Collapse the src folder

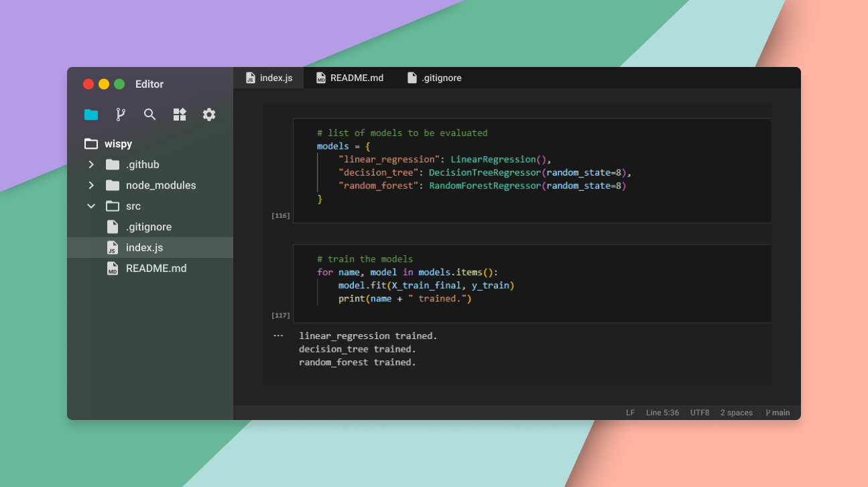(x=91, y=206)
